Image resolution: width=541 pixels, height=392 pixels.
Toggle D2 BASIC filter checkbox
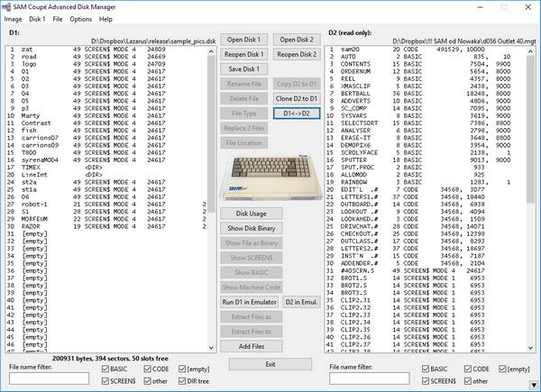(435, 369)
